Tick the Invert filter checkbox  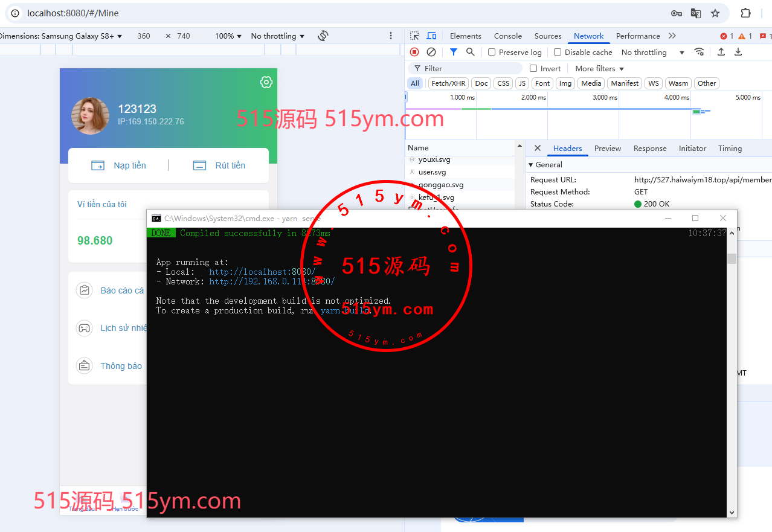533,69
